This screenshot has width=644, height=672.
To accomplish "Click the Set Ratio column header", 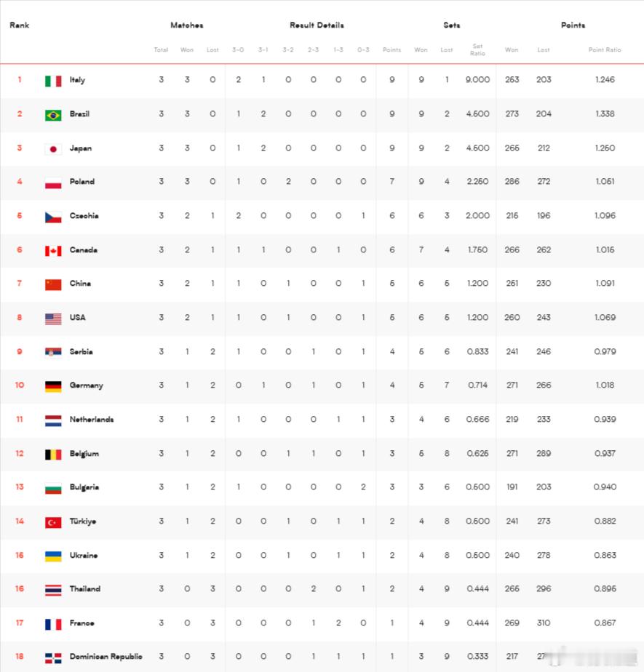I will (x=477, y=49).
